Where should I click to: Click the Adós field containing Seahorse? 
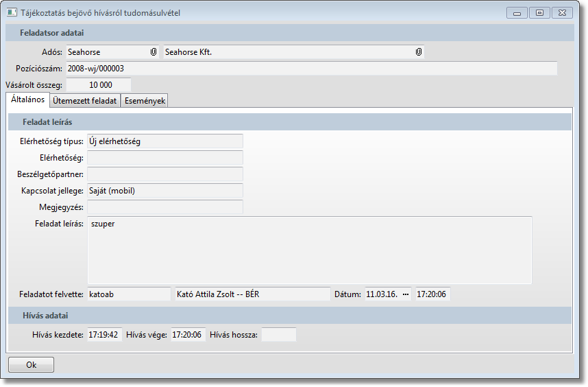[112, 52]
